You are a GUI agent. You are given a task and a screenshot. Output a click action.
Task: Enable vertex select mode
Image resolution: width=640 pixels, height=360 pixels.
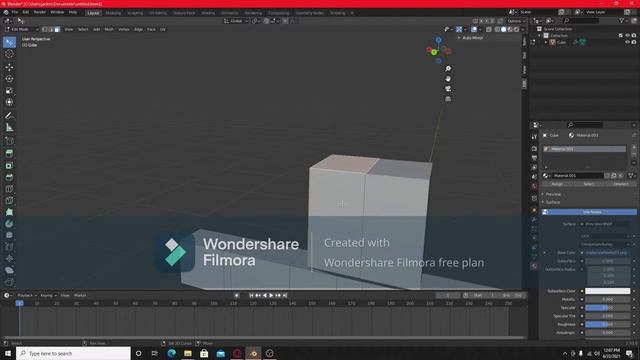(x=44, y=29)
